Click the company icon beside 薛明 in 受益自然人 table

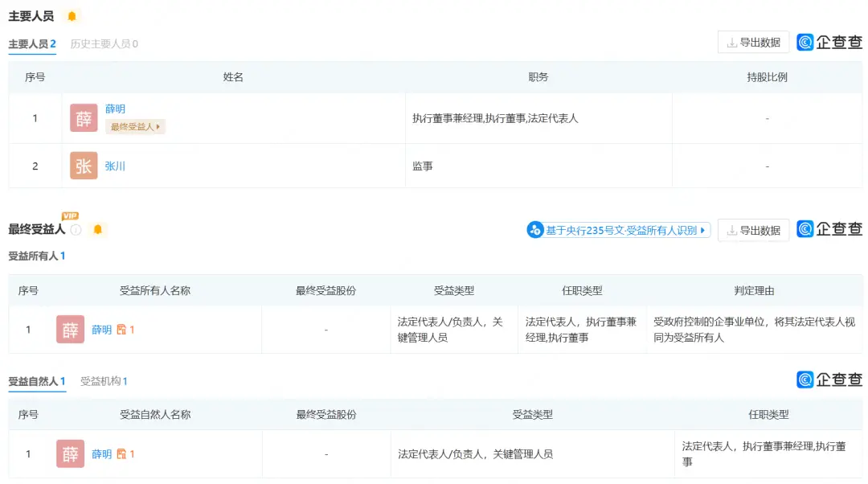pyautogui.click(x=121, y=454)
